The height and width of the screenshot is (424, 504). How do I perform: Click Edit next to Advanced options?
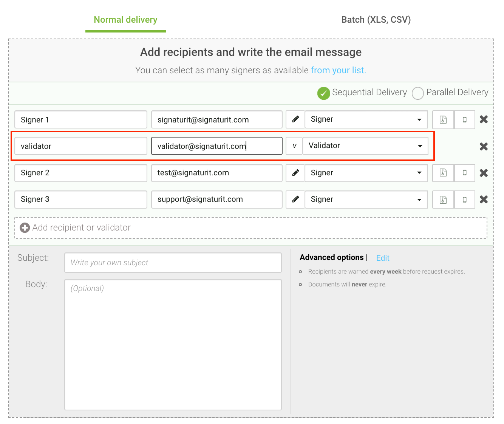383,258
